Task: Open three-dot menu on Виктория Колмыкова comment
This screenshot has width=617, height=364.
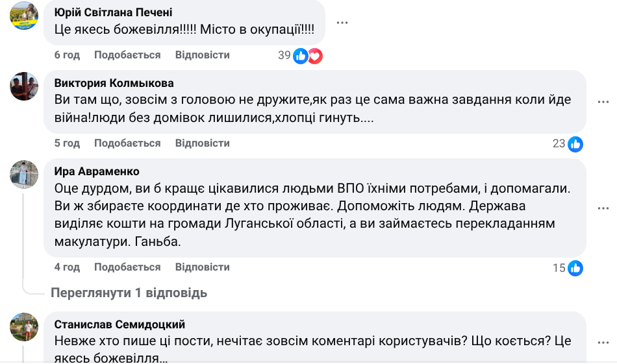Action: [603, 102]
